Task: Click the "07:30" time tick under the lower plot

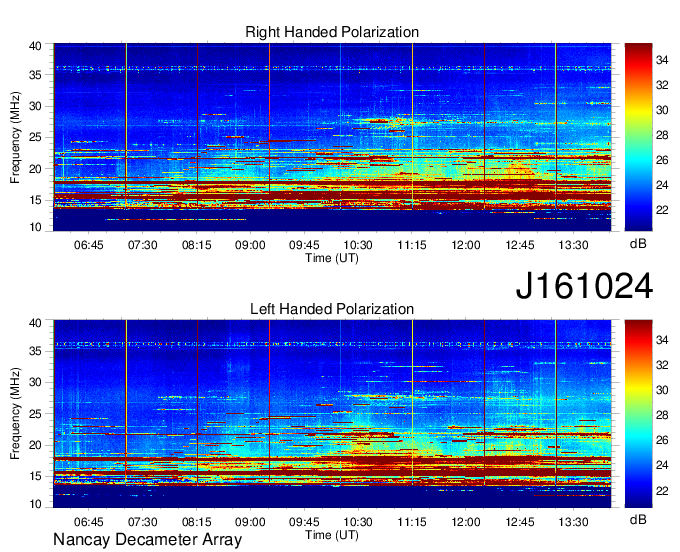Action: pos(142,522)
